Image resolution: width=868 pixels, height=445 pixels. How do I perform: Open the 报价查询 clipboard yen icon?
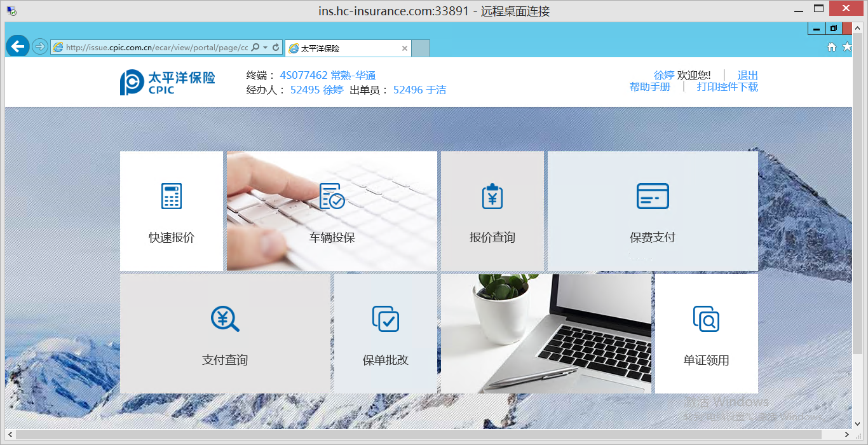click(492, 196)
